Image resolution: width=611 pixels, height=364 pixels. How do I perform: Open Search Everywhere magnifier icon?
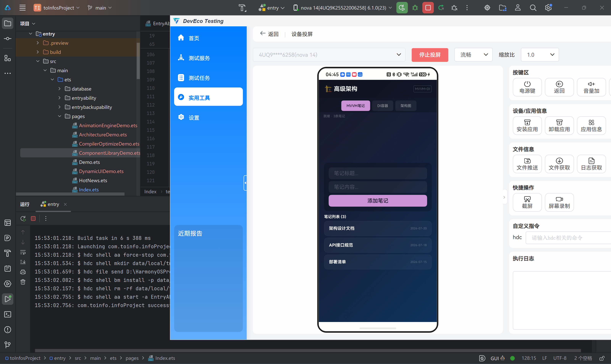(533, 8)
